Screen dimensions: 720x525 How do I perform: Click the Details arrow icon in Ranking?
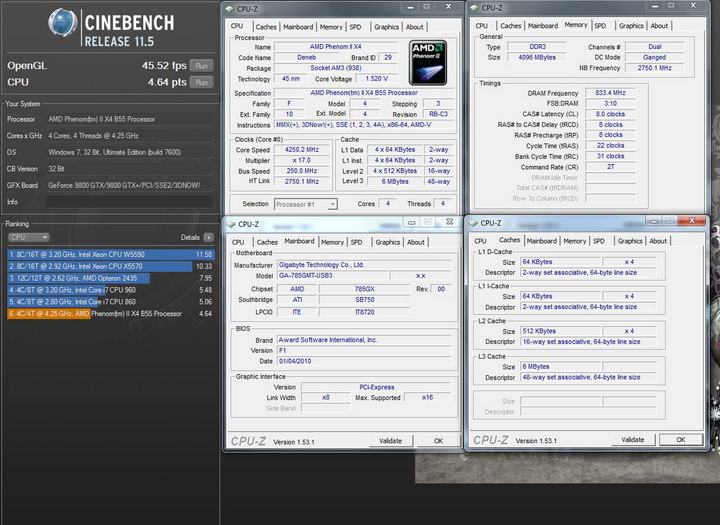[x=209, y=237]
